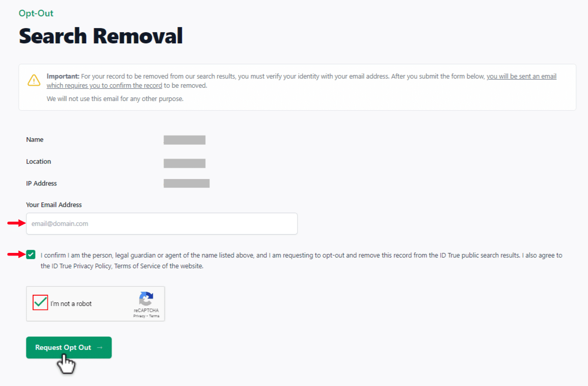Open the reCAPTCHA Terms link

click(154, 316)
